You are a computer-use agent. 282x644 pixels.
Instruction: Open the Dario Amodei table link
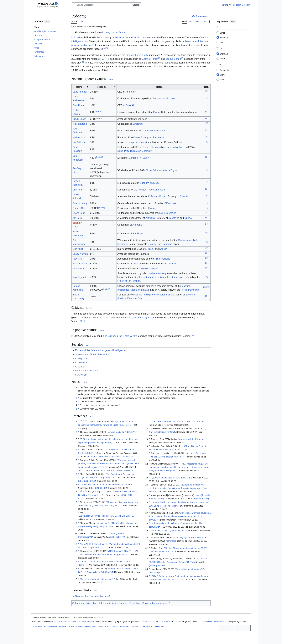pyautogui.click(x=80, y=92)
